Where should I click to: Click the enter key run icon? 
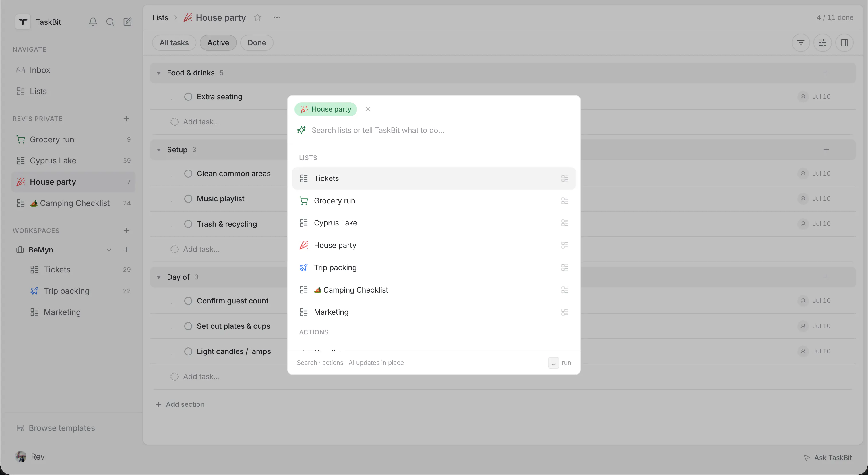(553, 363)
